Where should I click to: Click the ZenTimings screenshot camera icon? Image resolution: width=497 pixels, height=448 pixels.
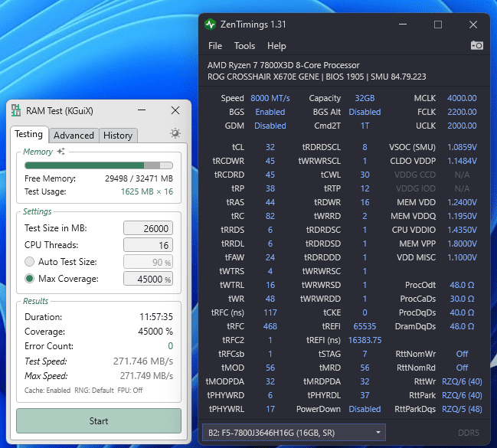tap(477, 45)
